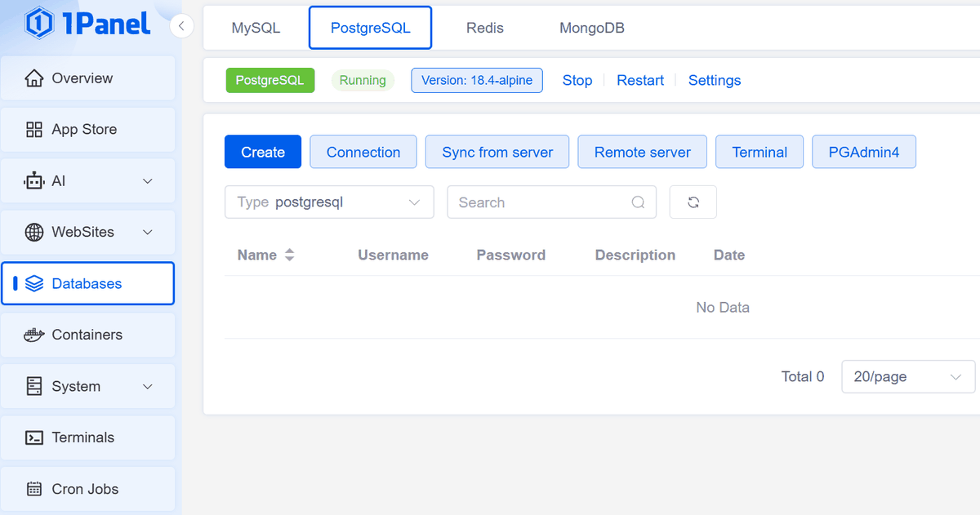Click the 1Panel logo
The height and width of the screenshot is (515, 980).
coord(88,23)
